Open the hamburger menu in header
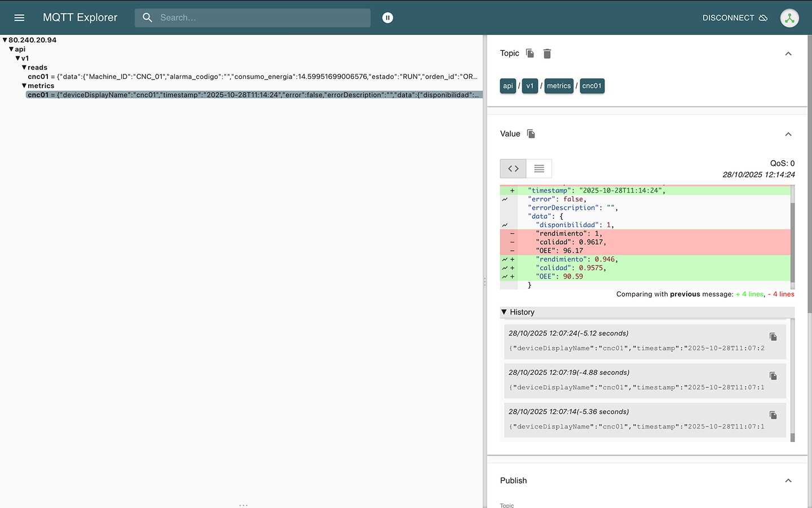This screenshot has height=508, width=812. coord(19,17)
